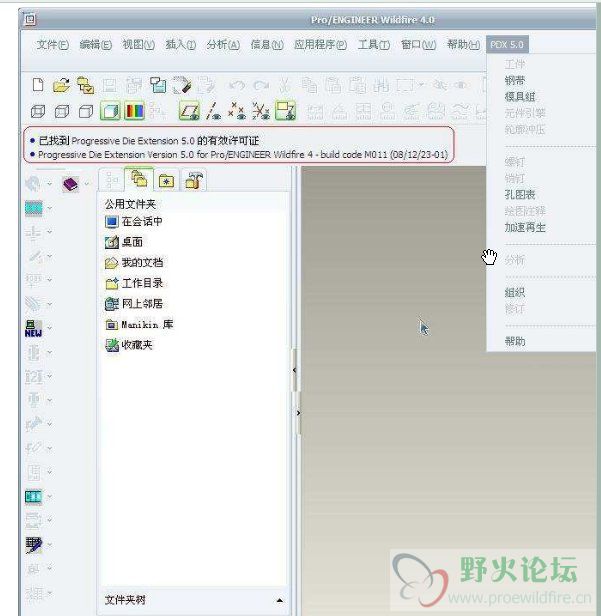
Task: Toggle annotation element display icon
Action: tap(285, 111)
